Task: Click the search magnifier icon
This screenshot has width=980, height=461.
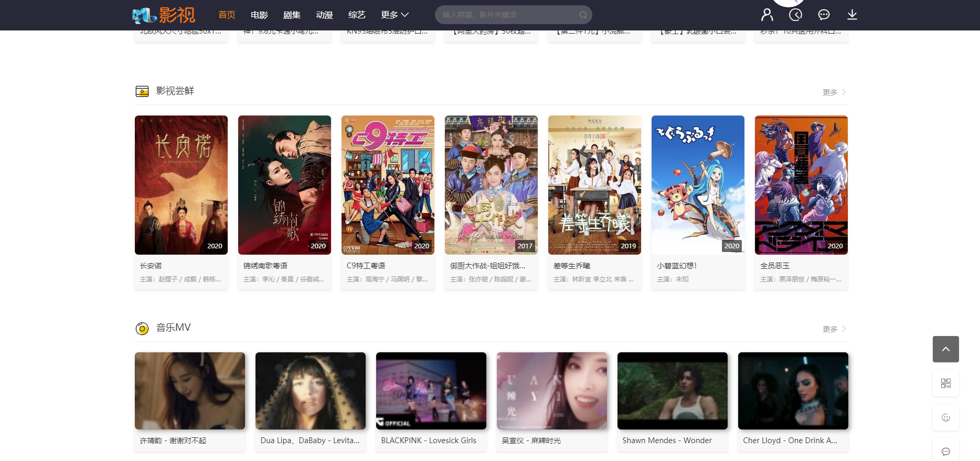Action: [x=583, y=15]
